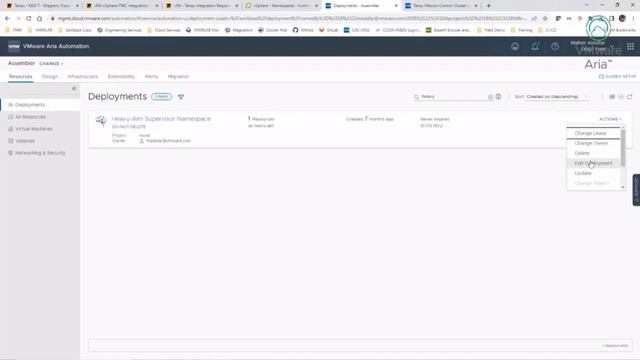Open the notifications bell icon
640x360 pixels.
535,47
